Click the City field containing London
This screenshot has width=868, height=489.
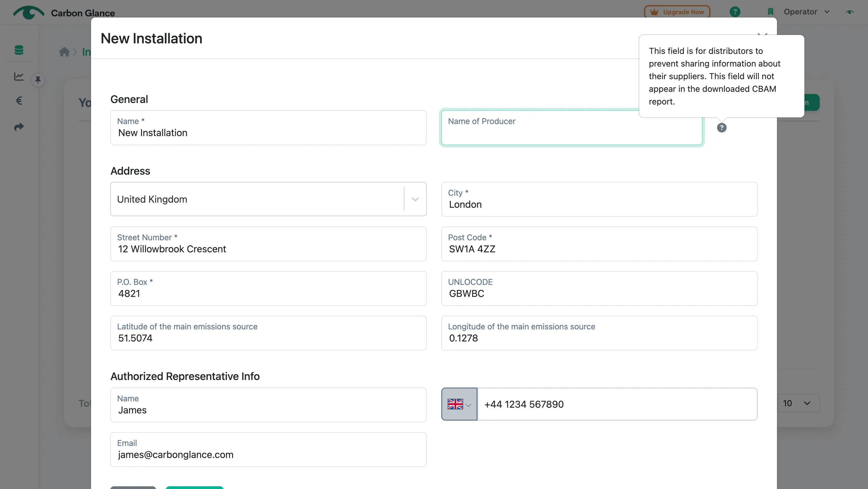point(599,199)
